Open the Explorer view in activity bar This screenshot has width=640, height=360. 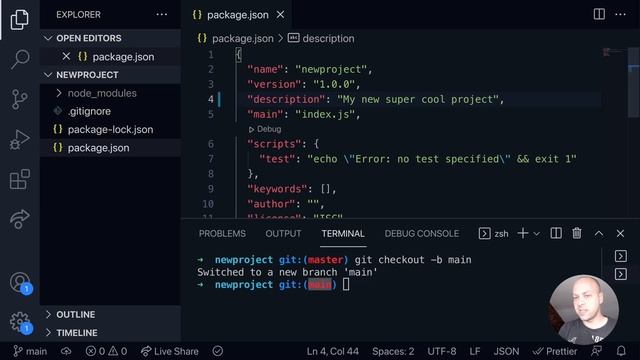pos(20,19)
